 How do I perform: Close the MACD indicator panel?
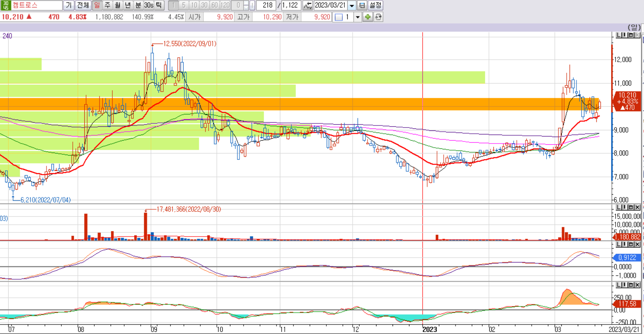point(637,244)
